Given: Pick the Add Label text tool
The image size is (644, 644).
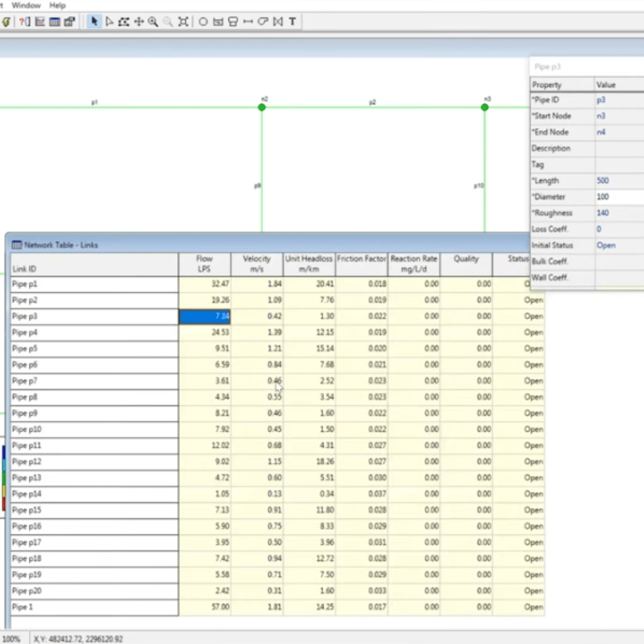Looking at the screenshot, I should pos(292,21).
